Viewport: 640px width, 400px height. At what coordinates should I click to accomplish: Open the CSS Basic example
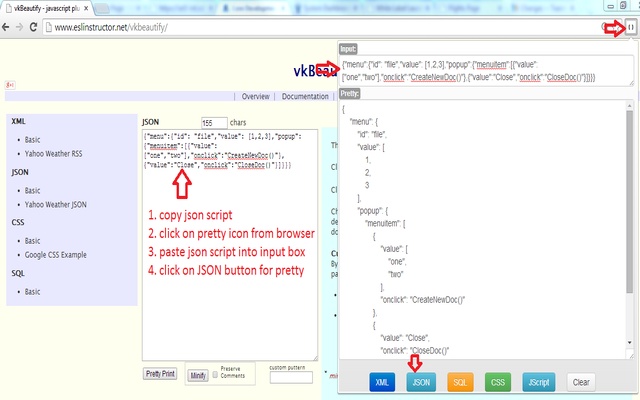(32, 241)
